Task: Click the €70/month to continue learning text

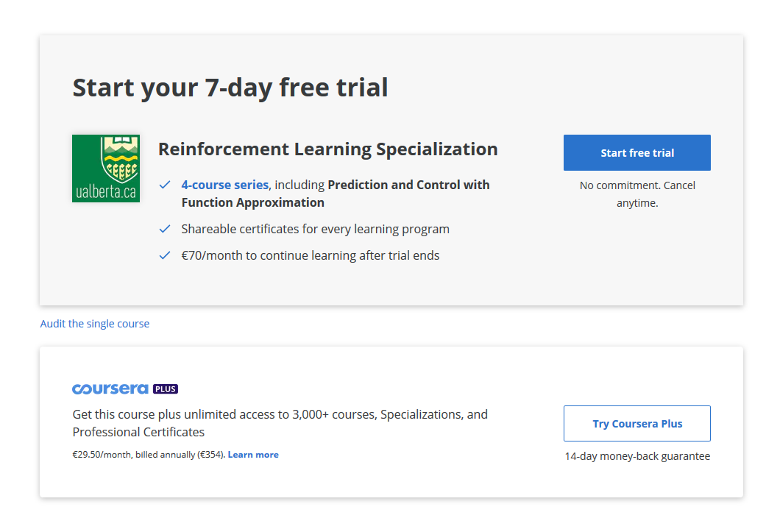Action: (310, 255)
